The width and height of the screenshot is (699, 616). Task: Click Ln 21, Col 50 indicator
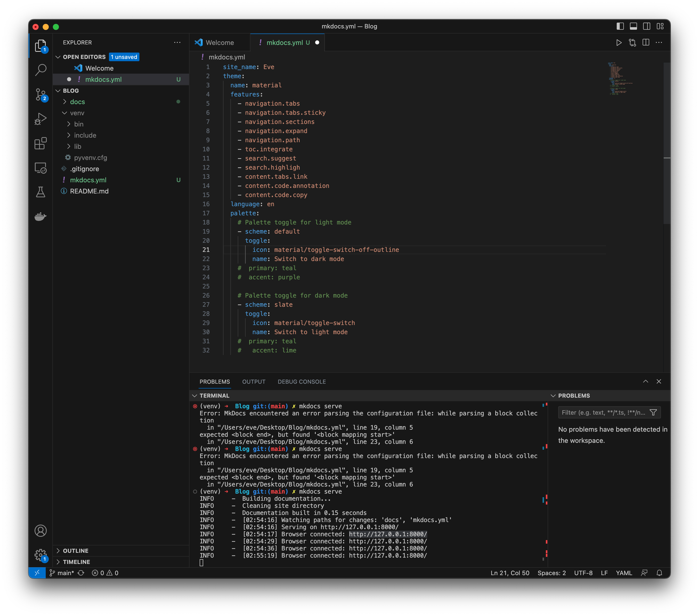[510, 573]
